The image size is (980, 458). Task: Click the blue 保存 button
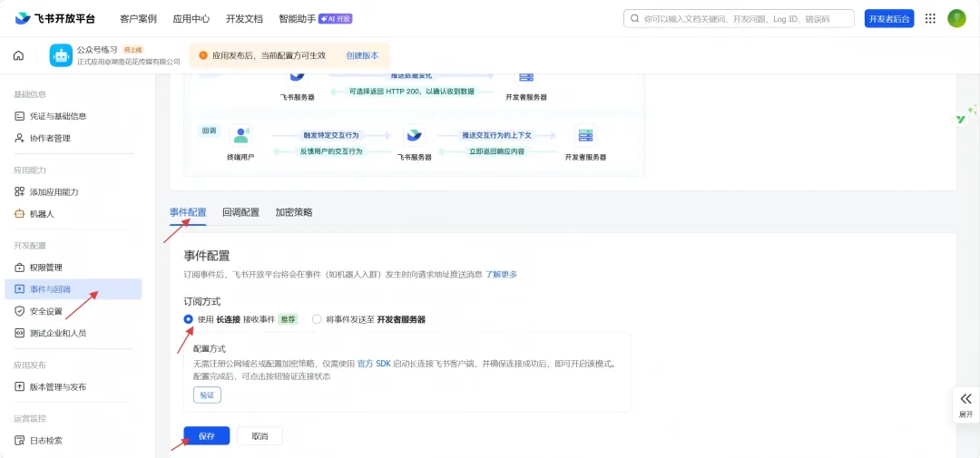pyautogui.click(x=207, y=436)
